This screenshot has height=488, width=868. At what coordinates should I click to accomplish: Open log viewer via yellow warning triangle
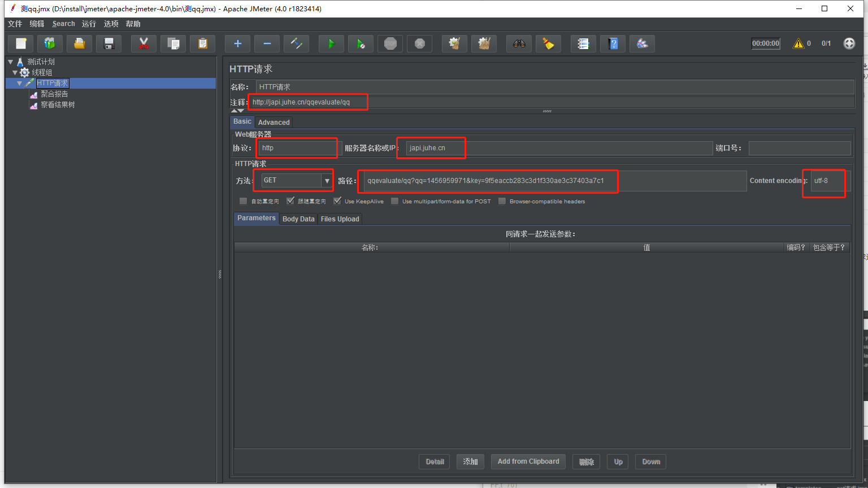pos(798,43)
